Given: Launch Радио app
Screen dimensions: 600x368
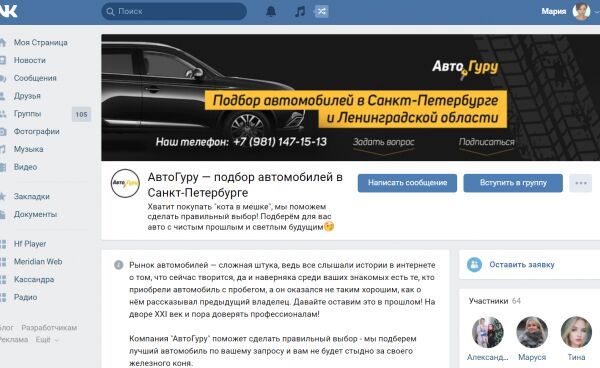Looking at the screenshot, I should click(x=26, y=297).
